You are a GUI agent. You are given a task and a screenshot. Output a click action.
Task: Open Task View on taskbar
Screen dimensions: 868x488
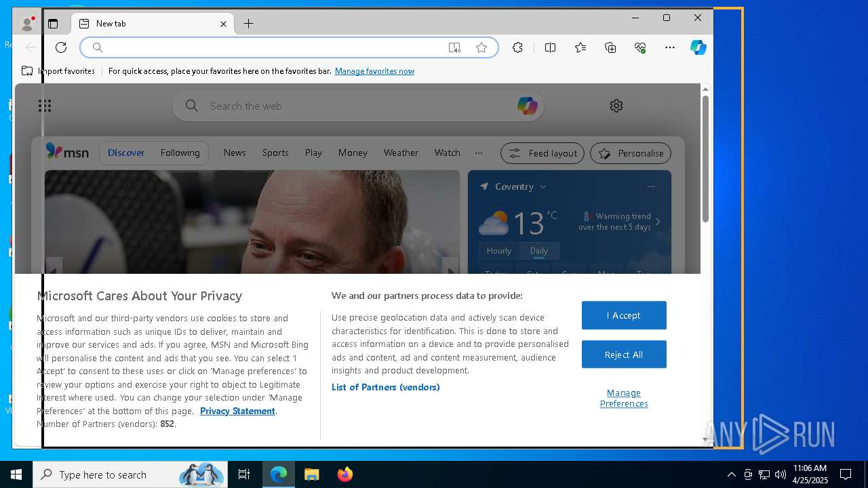click(x=244, y=474)
